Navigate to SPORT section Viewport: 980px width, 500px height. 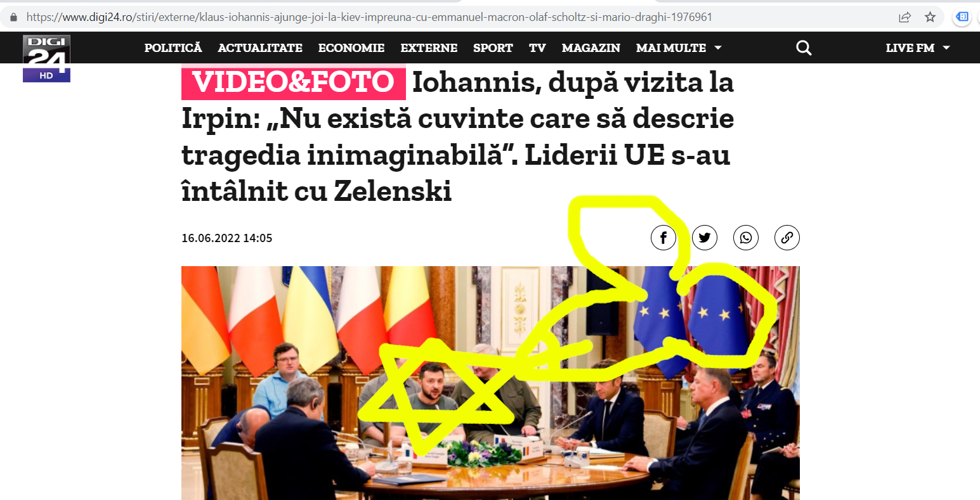coord(493,48)
